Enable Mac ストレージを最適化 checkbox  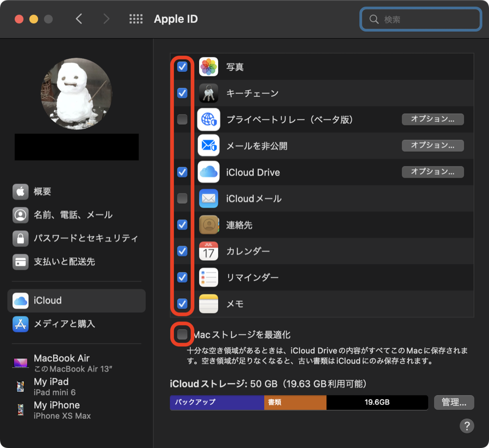(182, 334)
